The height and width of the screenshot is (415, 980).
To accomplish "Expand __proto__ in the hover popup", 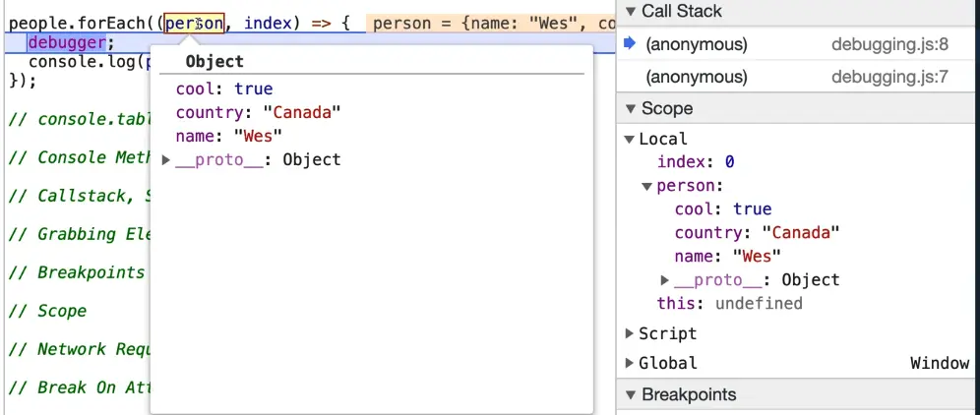I will (x=166, y=160).
